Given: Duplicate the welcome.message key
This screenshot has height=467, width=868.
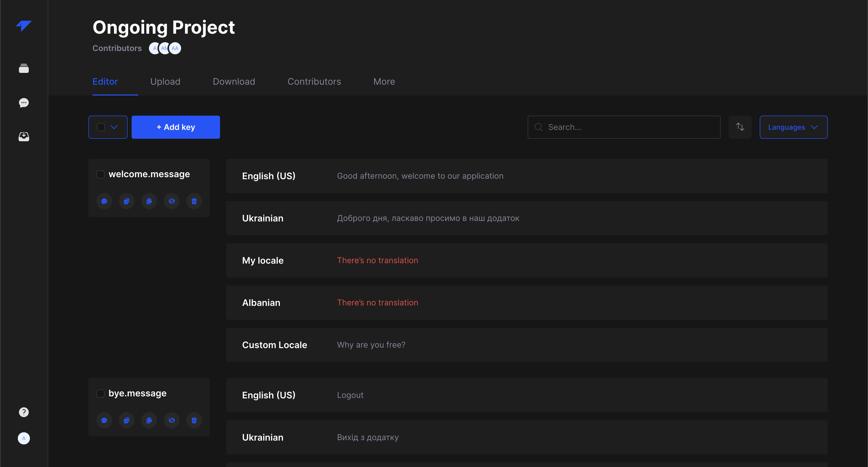Looking at the screenshot, I should coord(149,201).
